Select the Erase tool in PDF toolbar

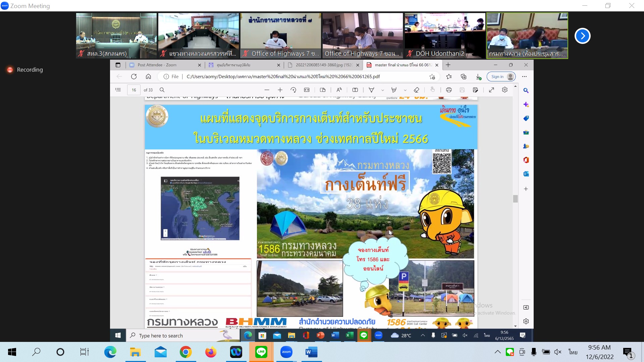(x=416, y=90)
